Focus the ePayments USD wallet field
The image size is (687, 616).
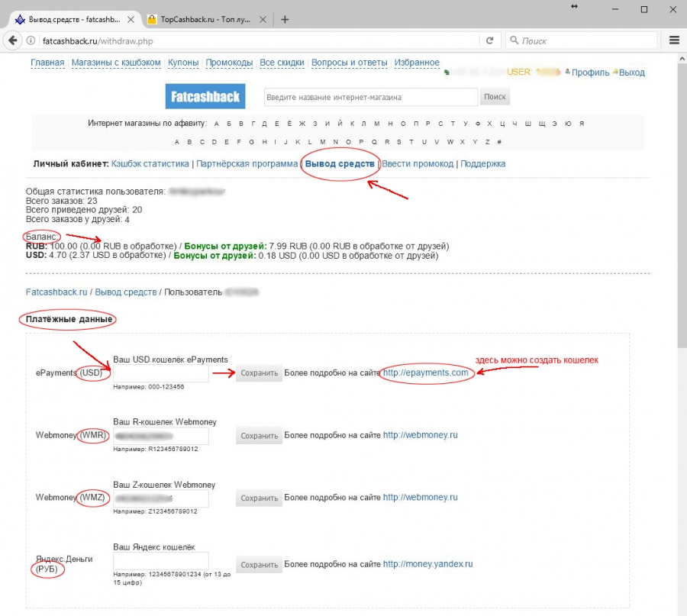(161, 373)
